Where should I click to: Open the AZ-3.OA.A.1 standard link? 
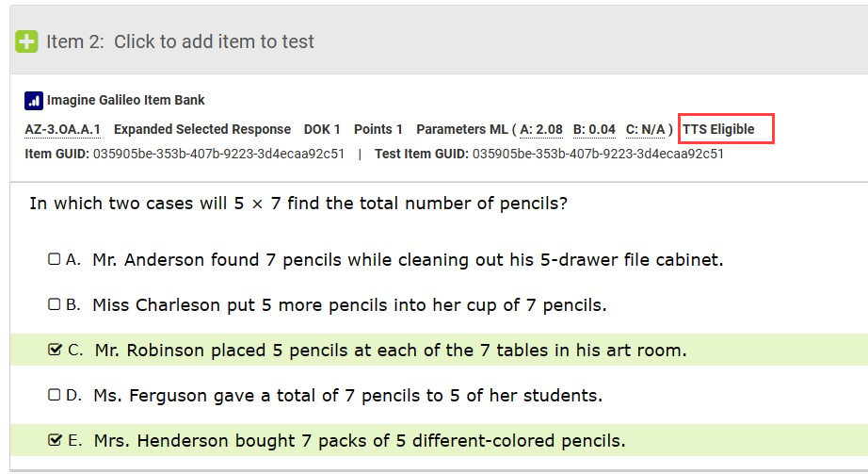point(62,129)
